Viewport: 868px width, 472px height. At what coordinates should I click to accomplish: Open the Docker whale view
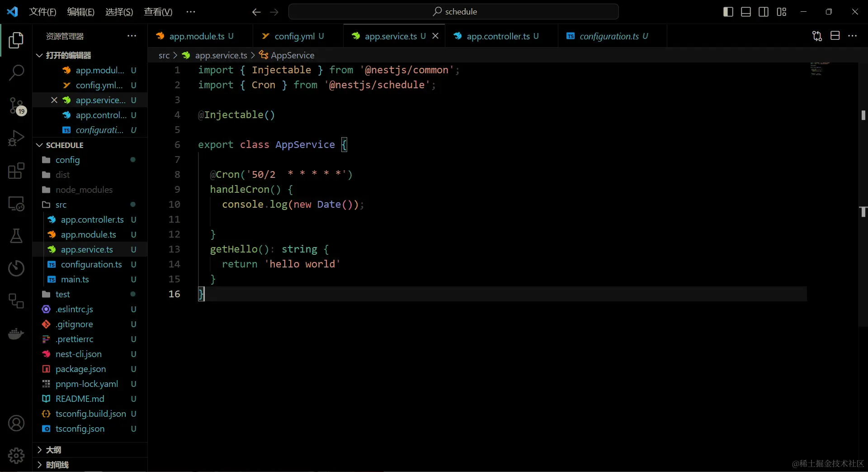coord(16,334)
